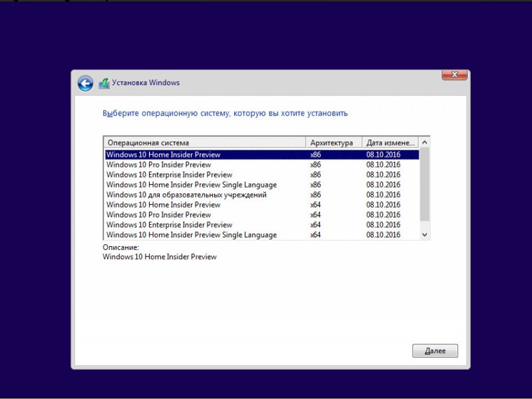Click the 08.10.2016 date in the education-edition row
Image resolution: width=532 pixels, height=399 pixels.
[x=383, y=195]
